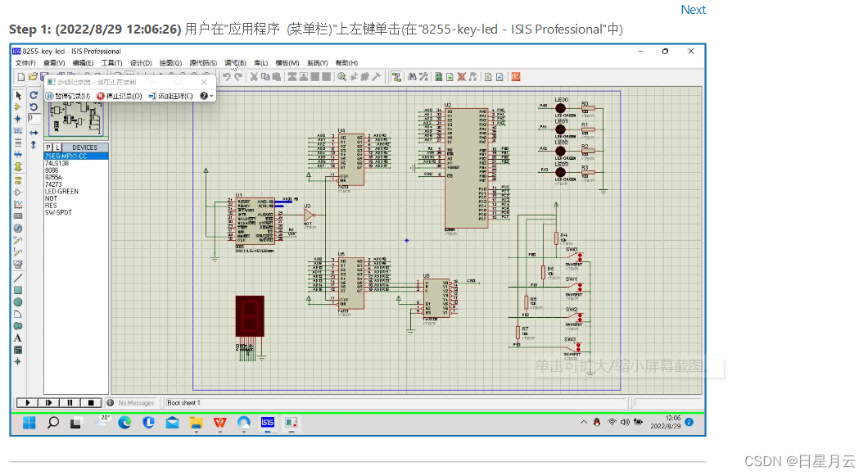868x476 pixels.
Task: Click the undo icon in the toolbar
Action: (226, 76)
